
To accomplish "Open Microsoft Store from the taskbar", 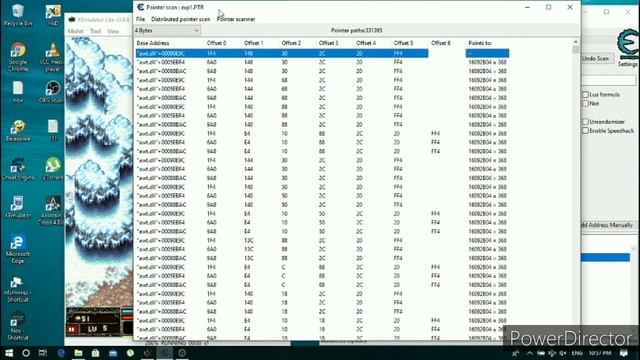I will point(95,353).
